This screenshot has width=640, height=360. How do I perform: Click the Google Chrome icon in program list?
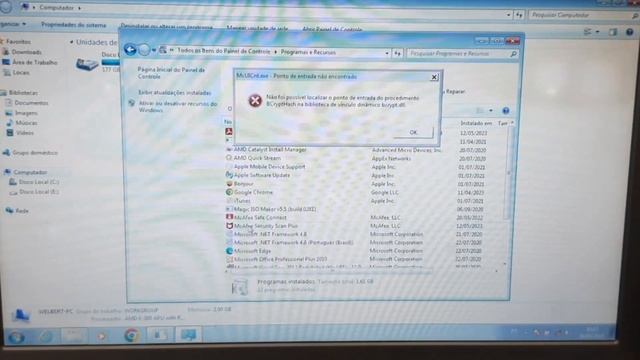(x=229, y=192)
